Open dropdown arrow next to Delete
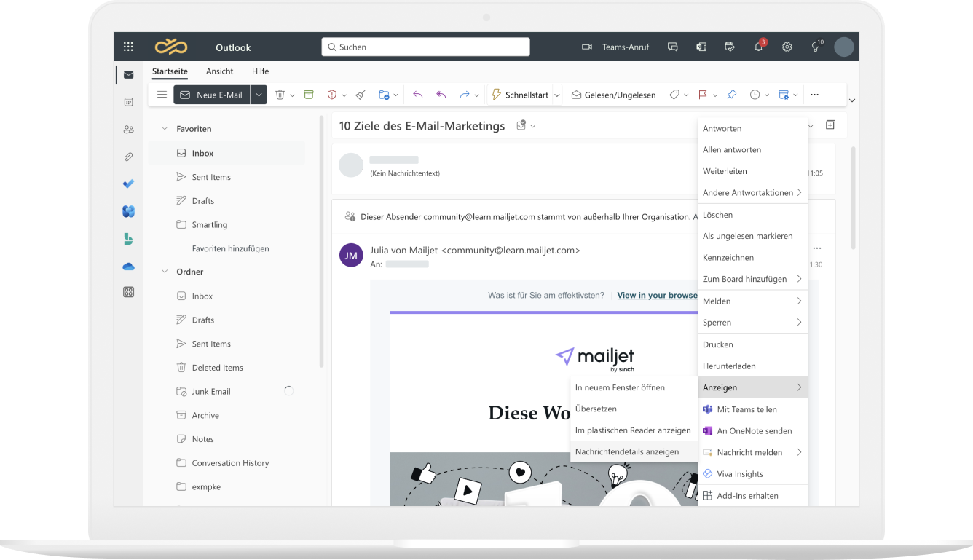The width and height of the screenshot is (973, 560). 292,95
